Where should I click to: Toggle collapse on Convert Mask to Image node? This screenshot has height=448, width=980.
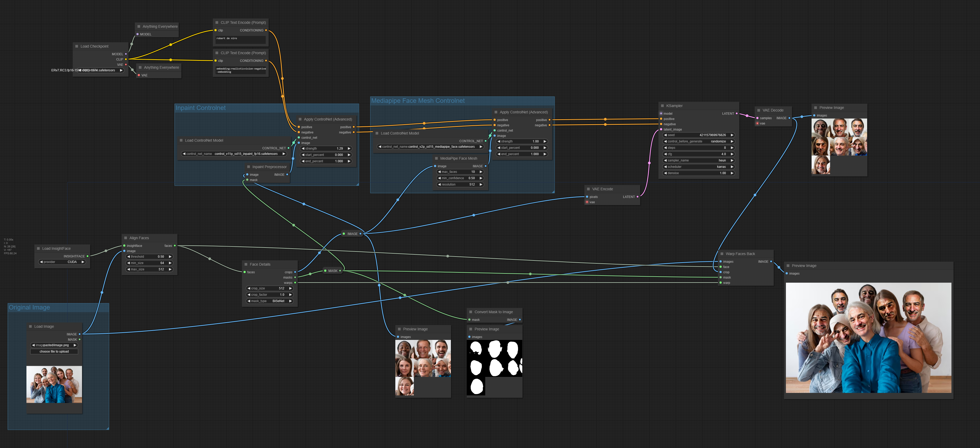click(x=471, y=312)
